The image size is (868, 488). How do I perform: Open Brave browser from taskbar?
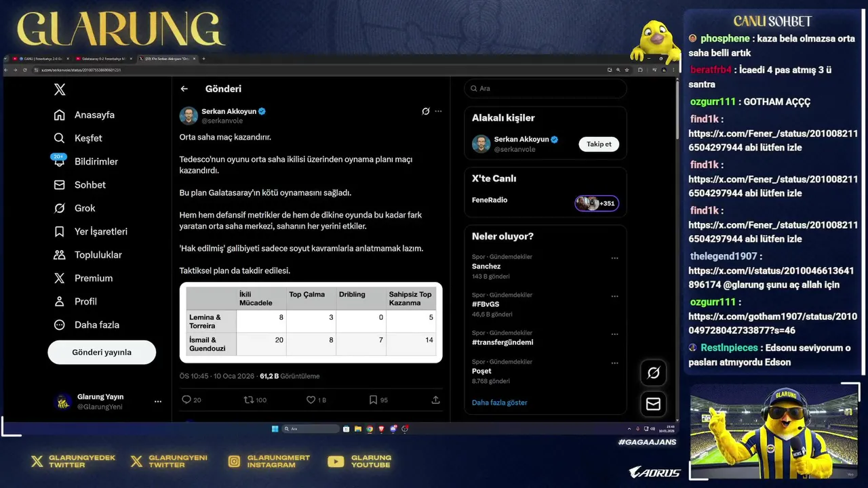click(381, 429)
